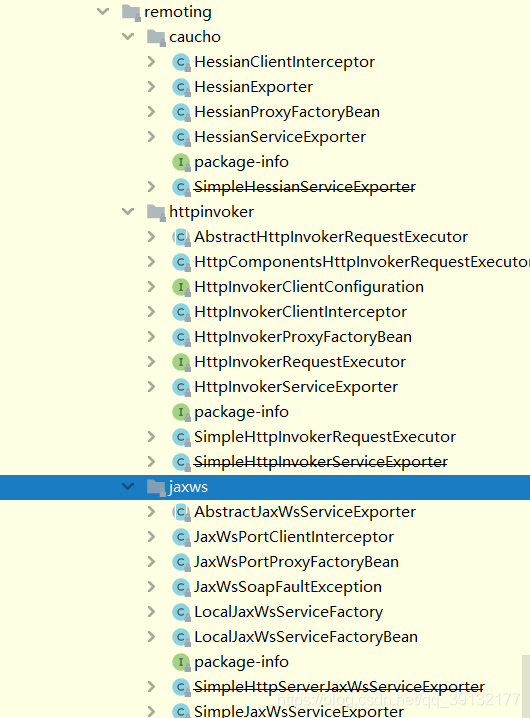Click the vertical scrollbar thumb

[526, 686]
